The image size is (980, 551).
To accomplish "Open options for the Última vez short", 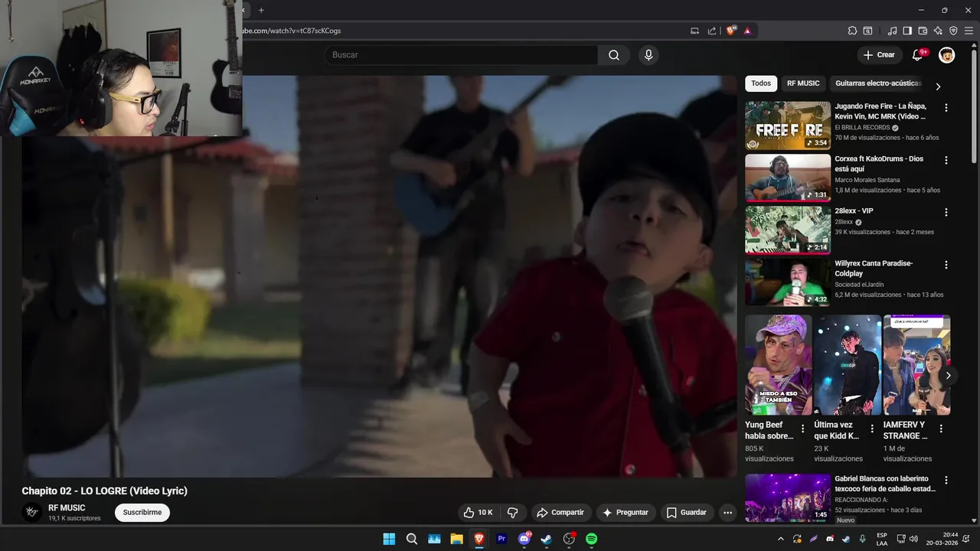I will (x=872, y=429).
